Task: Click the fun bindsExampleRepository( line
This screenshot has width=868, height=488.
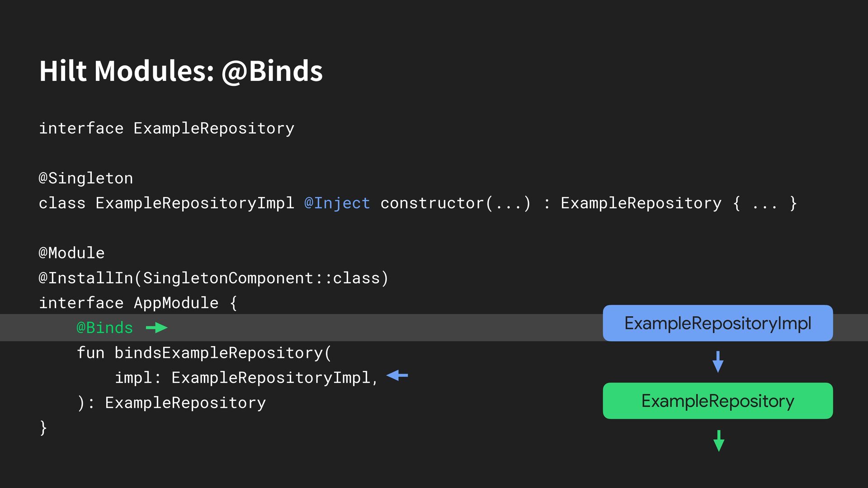Action: (x=204, y=352)
